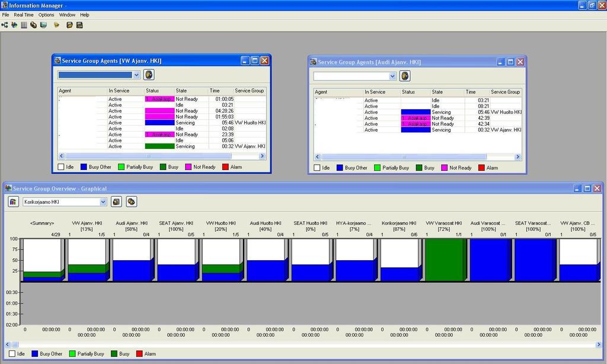The width and height of the screenshot is (607, 364).
Task: Sort by Service Group column in Audi window
Action: (505, 92)
